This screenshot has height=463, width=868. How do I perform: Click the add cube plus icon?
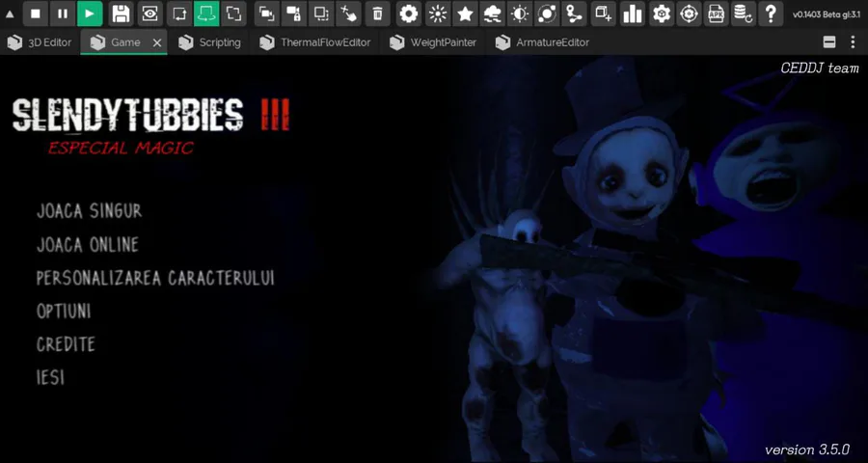click(604, 14)
